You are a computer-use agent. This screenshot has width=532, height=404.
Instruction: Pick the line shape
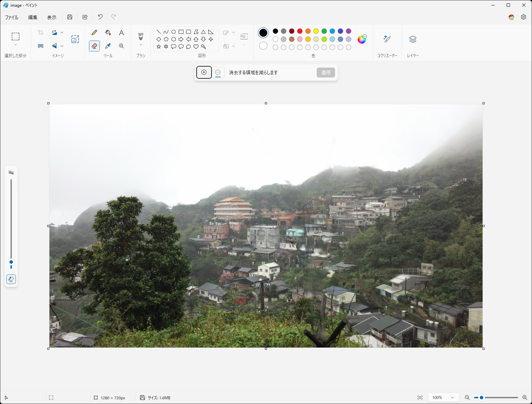[x=159, y=32]
